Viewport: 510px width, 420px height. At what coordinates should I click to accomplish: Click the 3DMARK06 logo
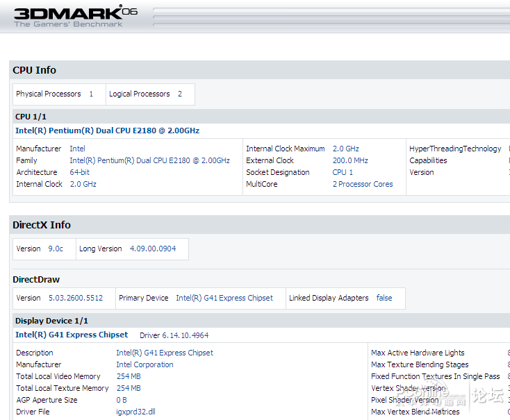pyautogui.click(x=76, y=12)
